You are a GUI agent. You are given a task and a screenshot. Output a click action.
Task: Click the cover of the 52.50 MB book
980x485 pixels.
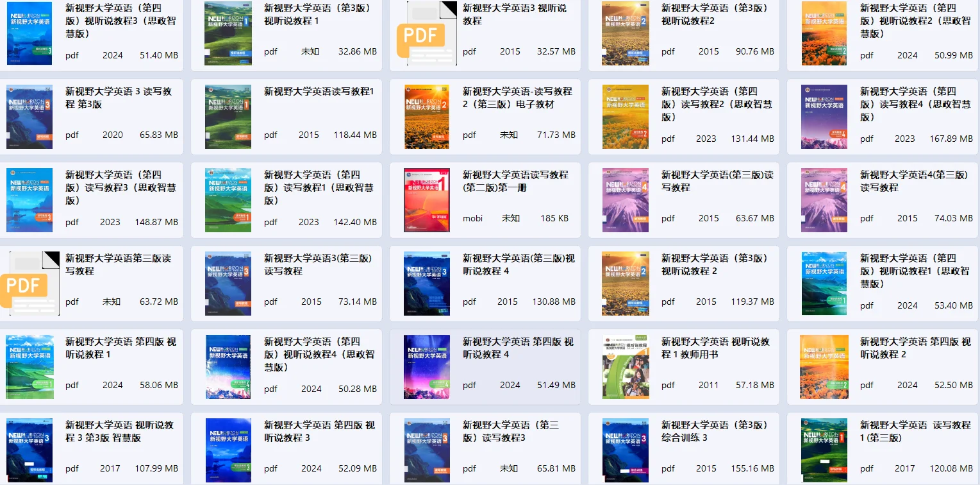824,367
